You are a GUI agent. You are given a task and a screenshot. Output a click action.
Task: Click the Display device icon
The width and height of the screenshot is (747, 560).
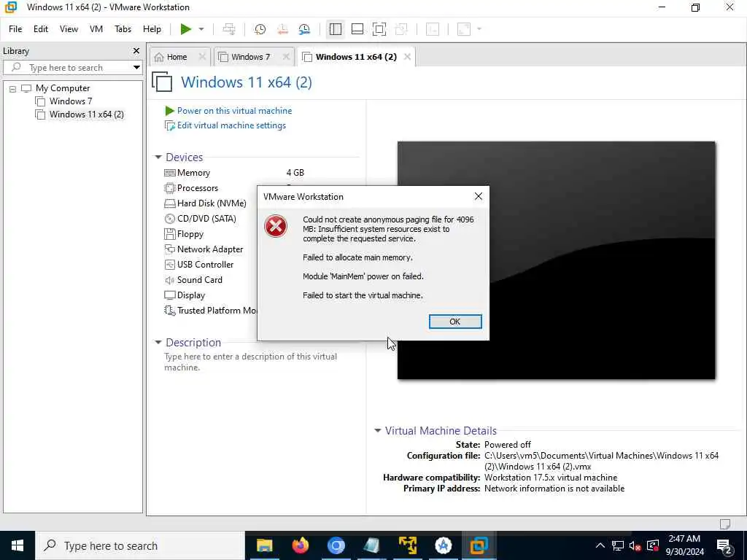pyautogui.click(x=169, y=295)
